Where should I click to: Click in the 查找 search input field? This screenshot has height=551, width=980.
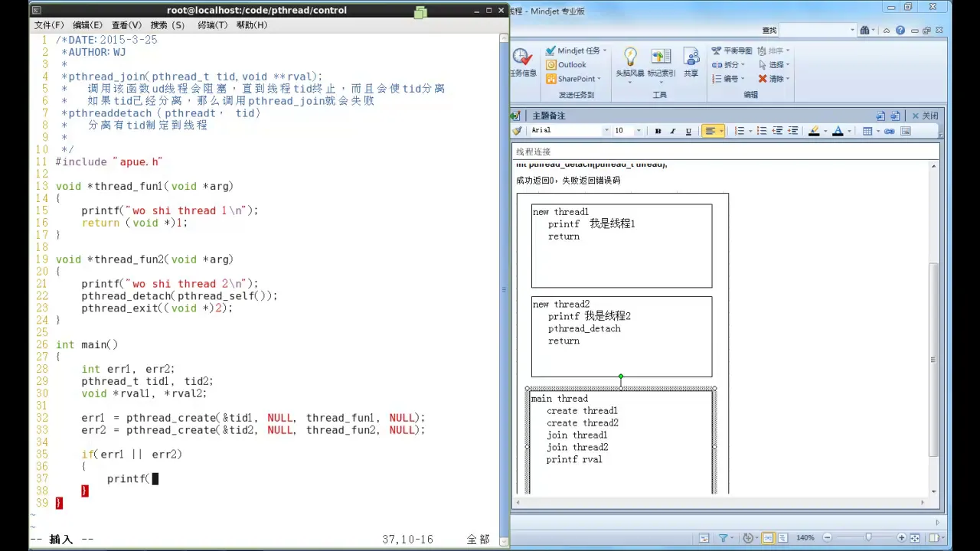coord(813,31)
